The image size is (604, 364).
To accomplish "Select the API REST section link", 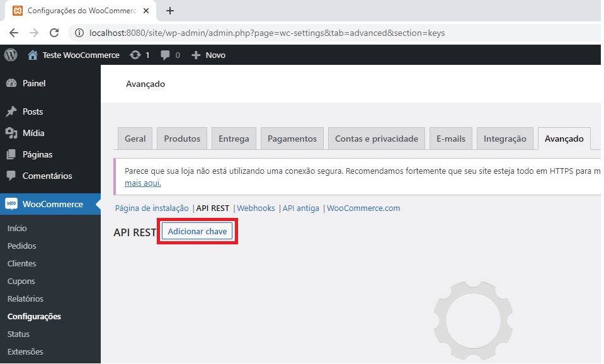I will pos(213,208).
